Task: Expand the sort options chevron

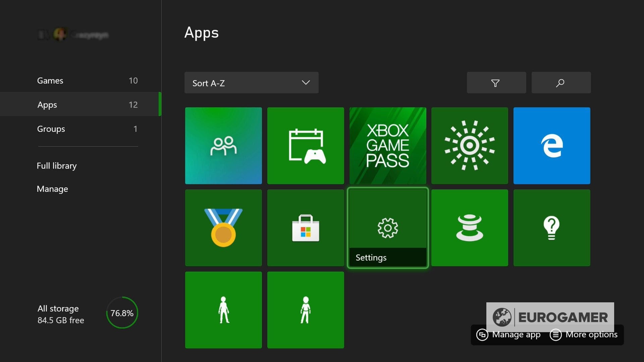Action: (x=306, y=83)
